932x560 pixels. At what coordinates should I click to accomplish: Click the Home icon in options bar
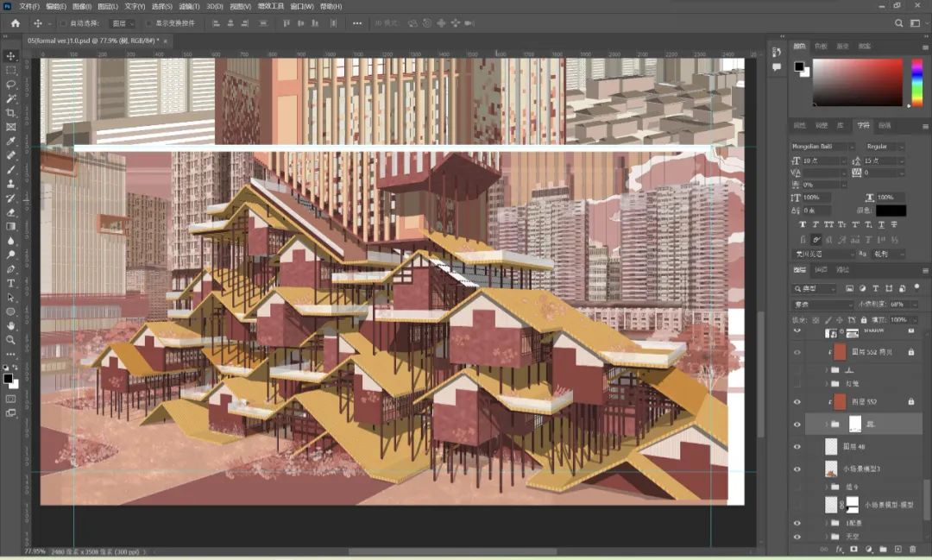click(x=16, y=23)
